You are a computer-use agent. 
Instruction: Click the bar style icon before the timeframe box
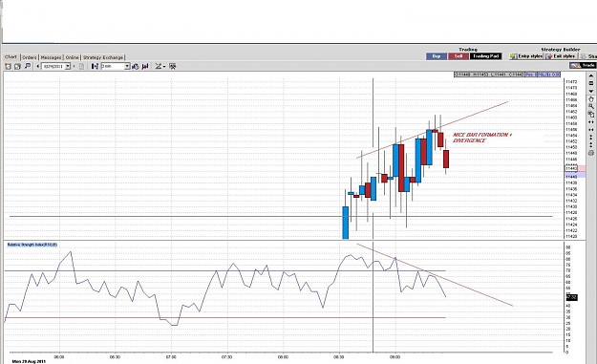(95, 66)
